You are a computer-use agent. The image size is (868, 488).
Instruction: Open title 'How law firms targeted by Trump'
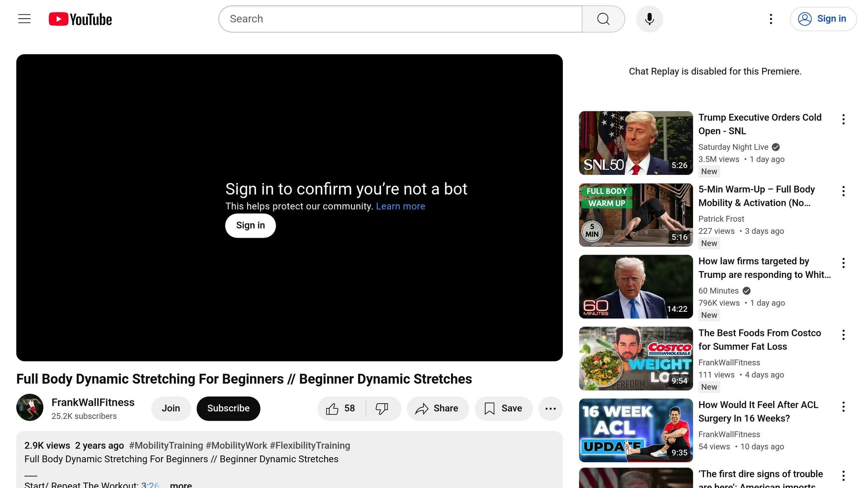(765, 268)
